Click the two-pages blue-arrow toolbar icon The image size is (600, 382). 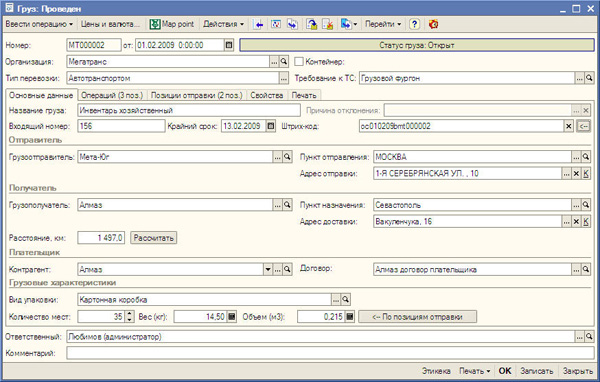292,24
